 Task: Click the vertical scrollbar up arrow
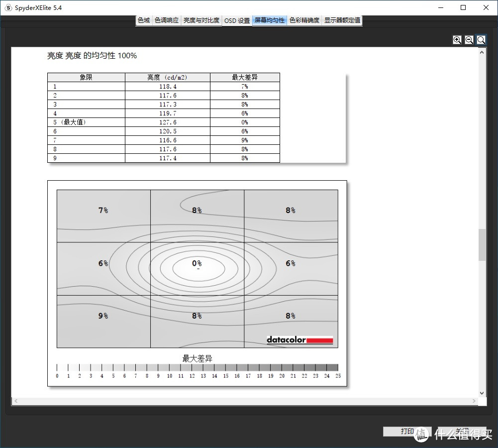pos(482,52)
